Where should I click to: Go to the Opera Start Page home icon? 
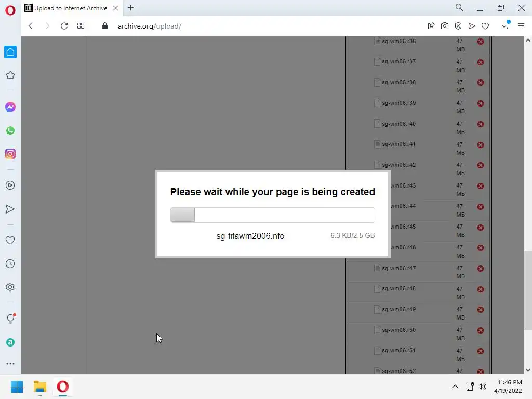click(x=10, y=52)
